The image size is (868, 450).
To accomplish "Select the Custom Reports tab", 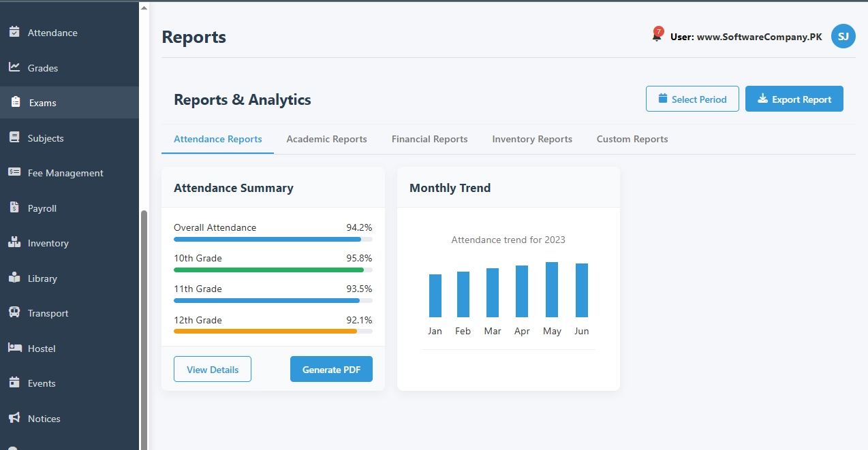I will pyautogui.click(x=632, y=139).
